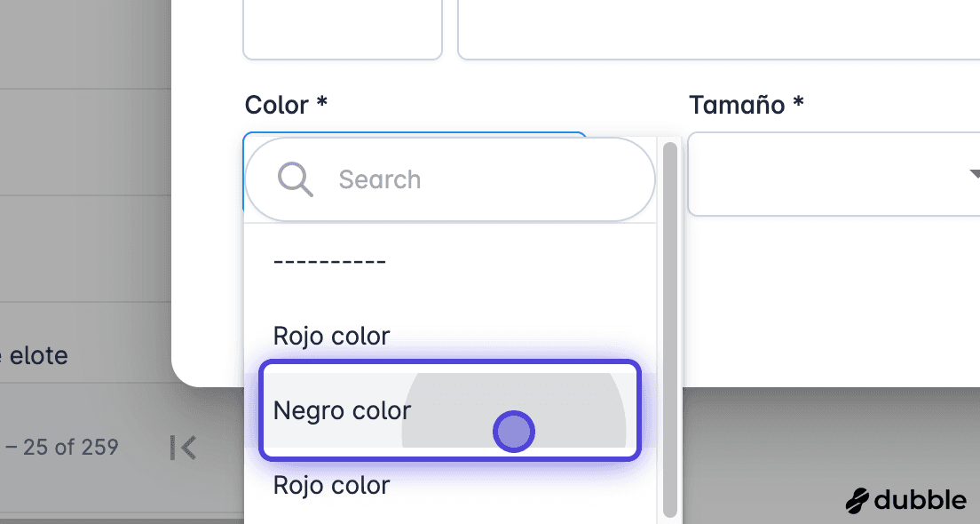Select the dashed blank option
Image resolution: width=980 pixels, height=524 pixels.
click(x=450, y=261)
